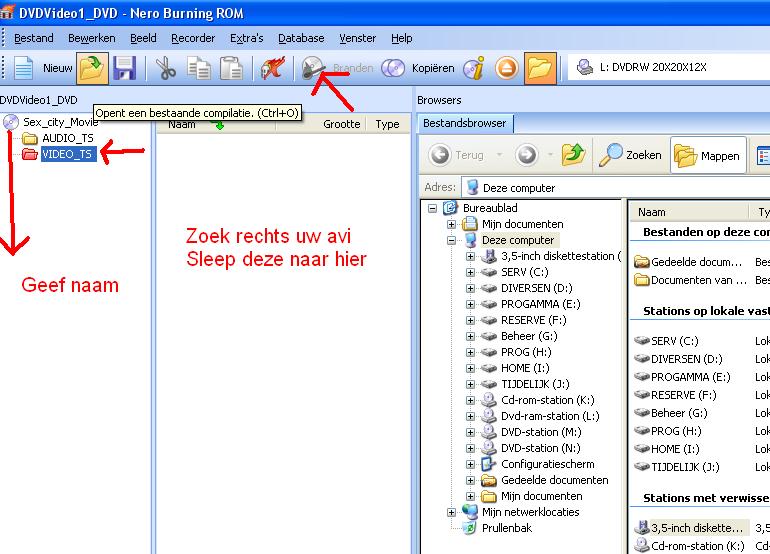
Task: Click the Nieuw new compilation icon
Action: pos(23,68)
